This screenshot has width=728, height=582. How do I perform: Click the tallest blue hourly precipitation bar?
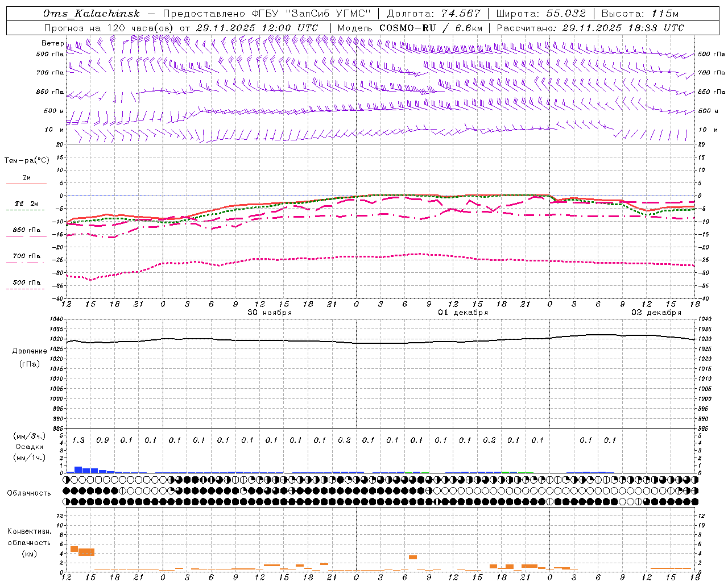pos(78,469)
